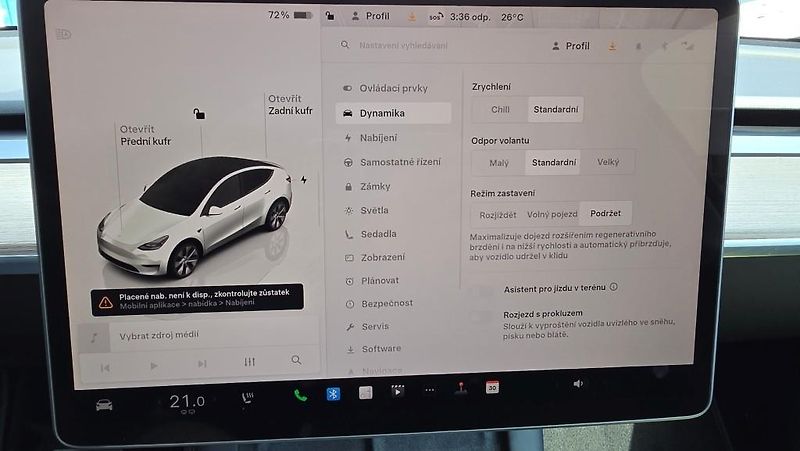Tap Vybrat zdroj médií
This screenshot has width=800, height=451.
point(159,335)
